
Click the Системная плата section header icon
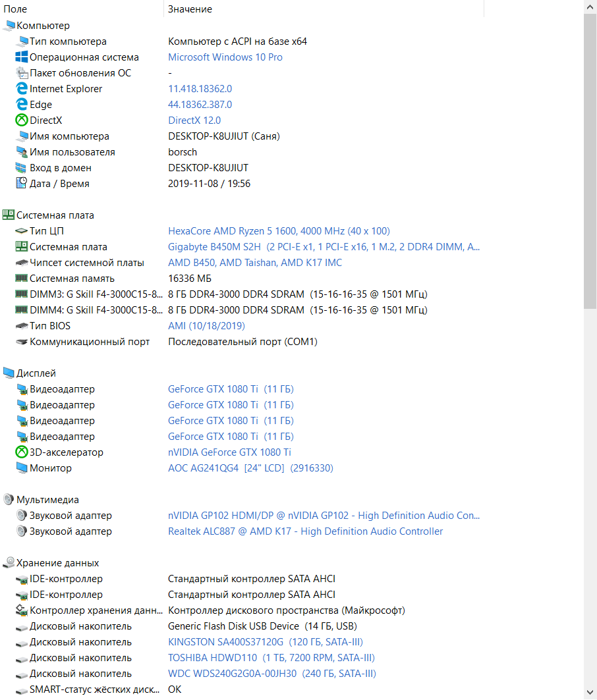9,215
